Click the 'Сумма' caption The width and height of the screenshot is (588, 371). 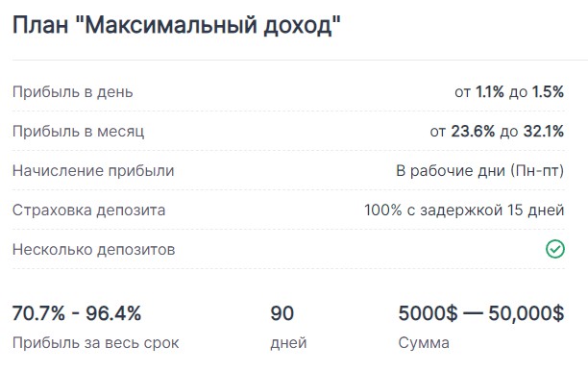tap(424, 343)
